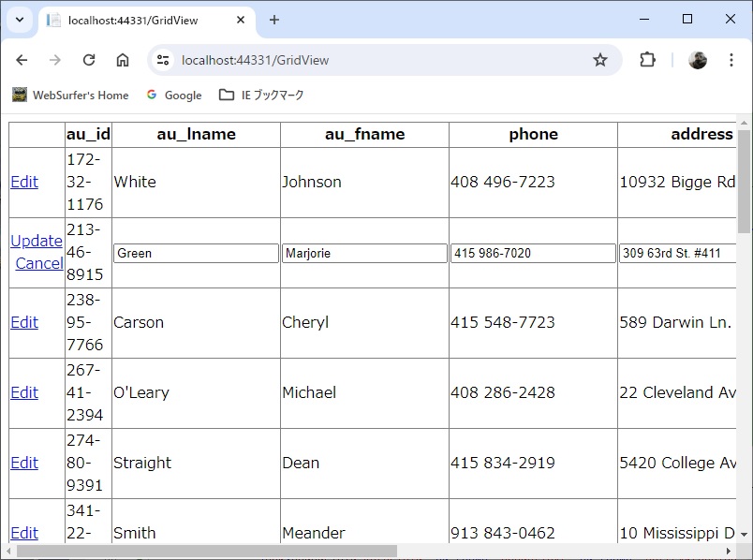Bookmark this page with the star icon
The image size is (753, 560).
coord(599,59)
